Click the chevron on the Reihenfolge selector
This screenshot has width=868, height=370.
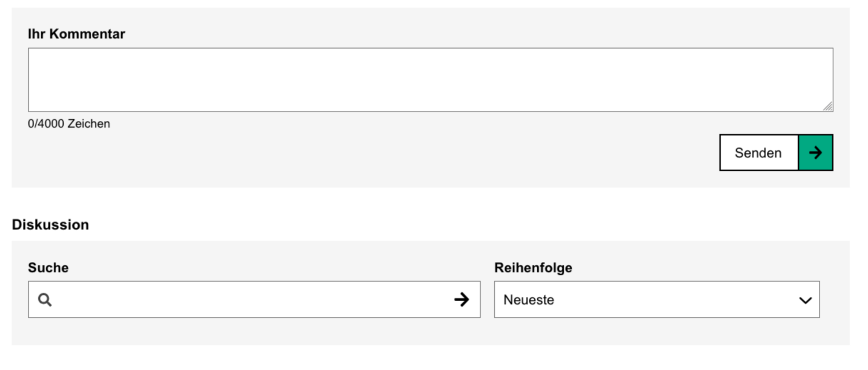pyautogui.click(x=807, y=299)
